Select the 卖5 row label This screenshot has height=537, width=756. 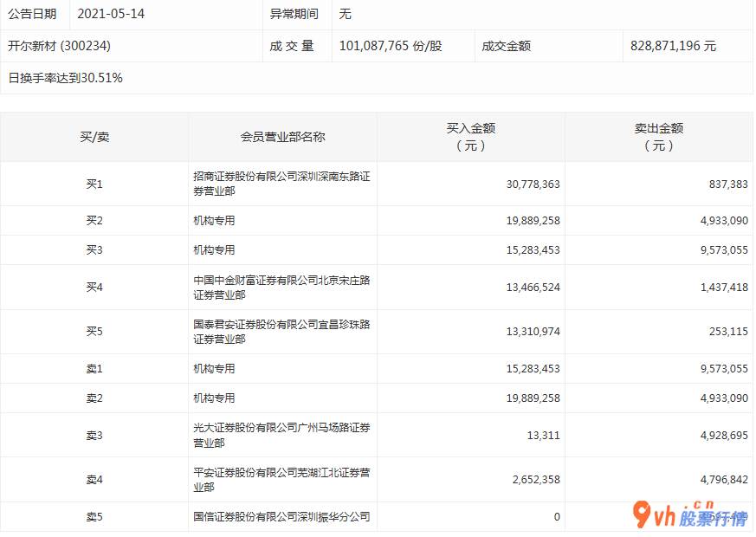point(94,517)
